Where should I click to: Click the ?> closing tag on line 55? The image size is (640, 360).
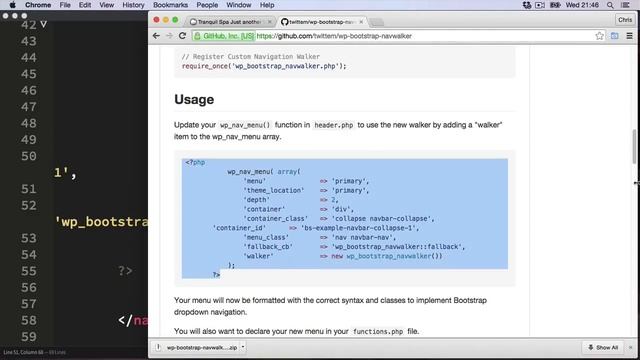125,271
